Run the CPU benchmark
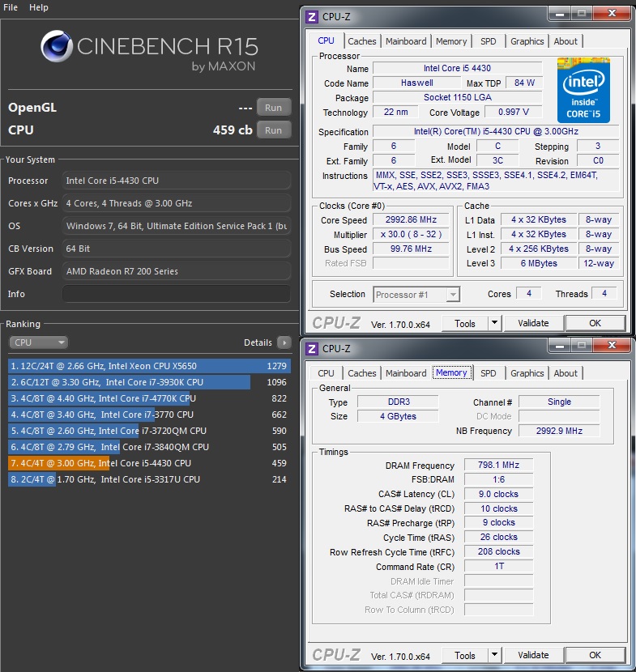This screenshot has width=636, height=672. pos(273,130)
